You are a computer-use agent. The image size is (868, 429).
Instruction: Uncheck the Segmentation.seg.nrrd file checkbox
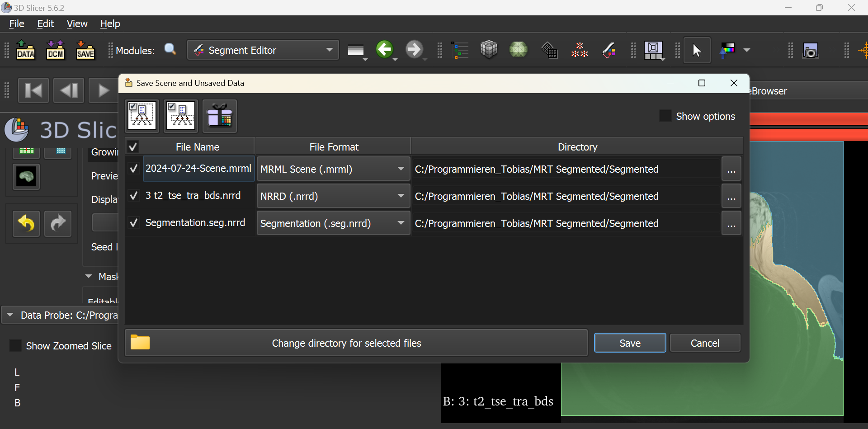point(133,223)
